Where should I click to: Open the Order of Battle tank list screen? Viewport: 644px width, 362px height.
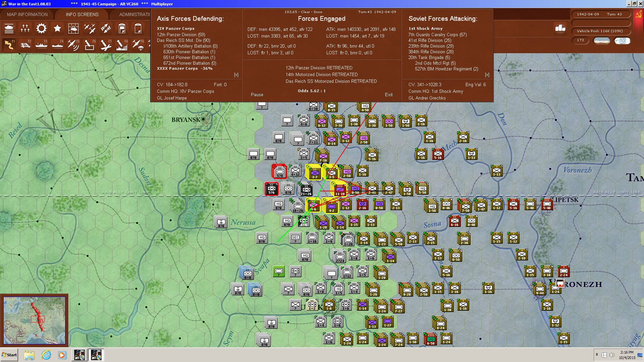[x=9, y=28]
